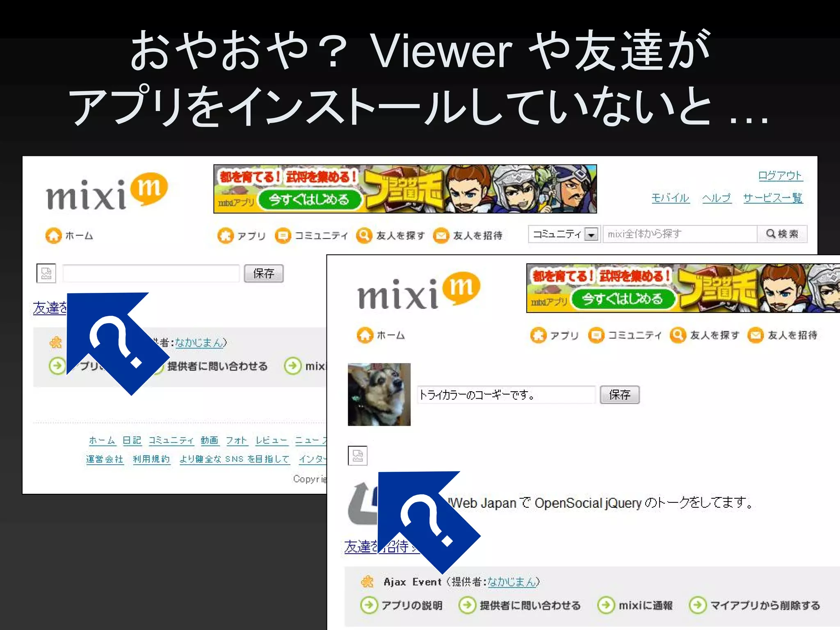Click the mixi logo in the back window
This screenshot has height=630, width=840.
(107, 192)
